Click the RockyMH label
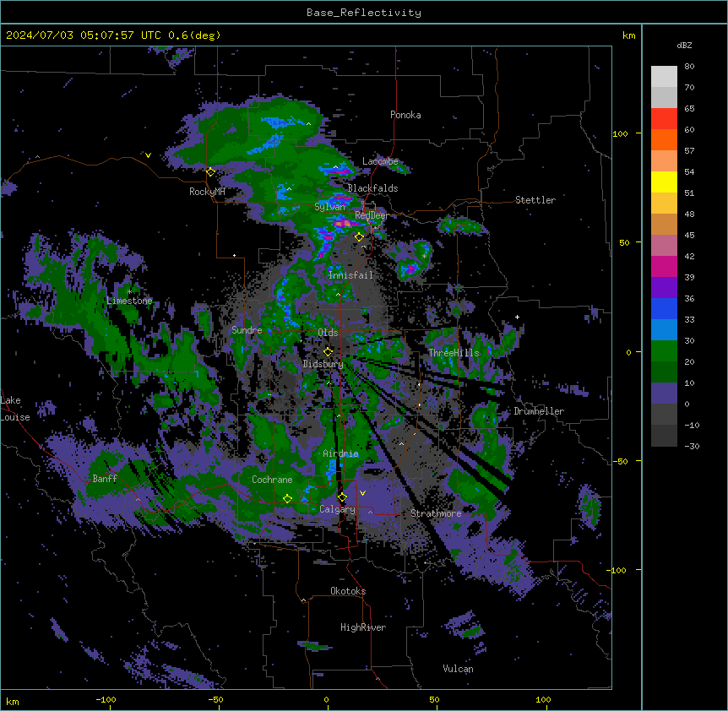Viewport: 728px width, 711px height. click(207, 192)
